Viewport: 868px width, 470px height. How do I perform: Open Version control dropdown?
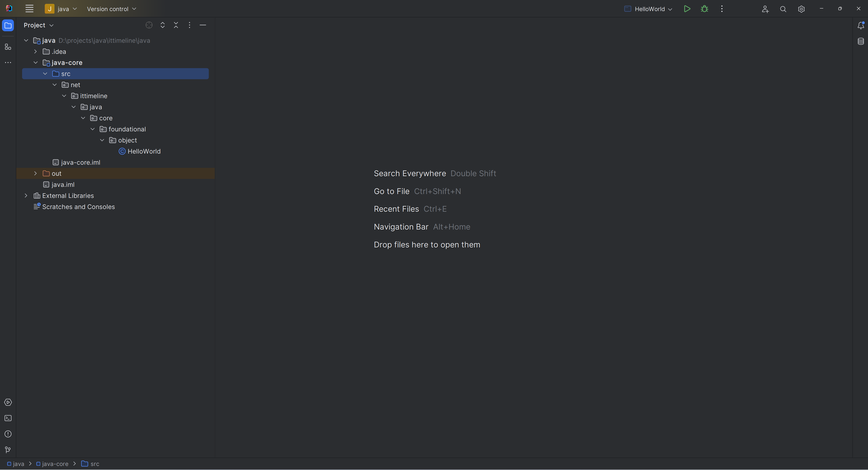pos(111,9)
